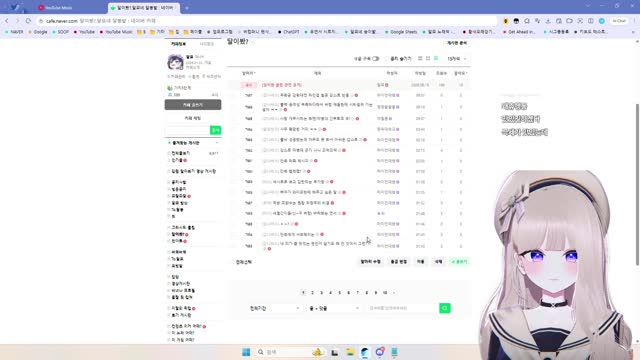
Task: Open 전체글보기 in the sidebar
Action: tap(180, 153)
